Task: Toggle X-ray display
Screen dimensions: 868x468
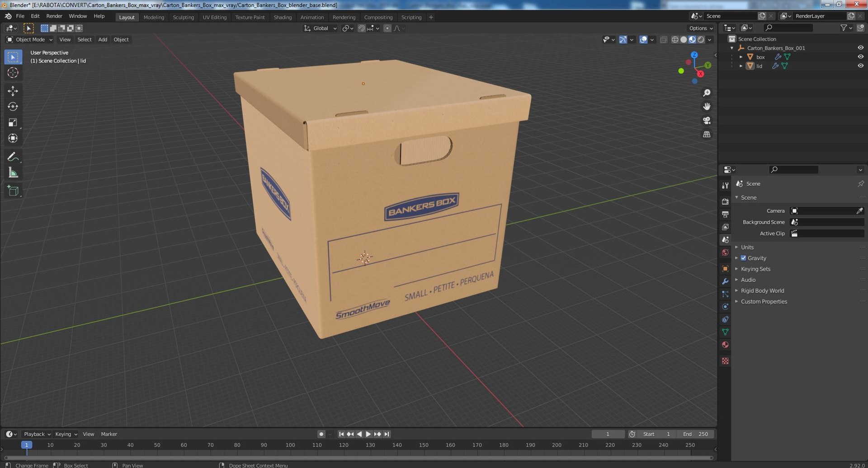Action: click(663, 40)
